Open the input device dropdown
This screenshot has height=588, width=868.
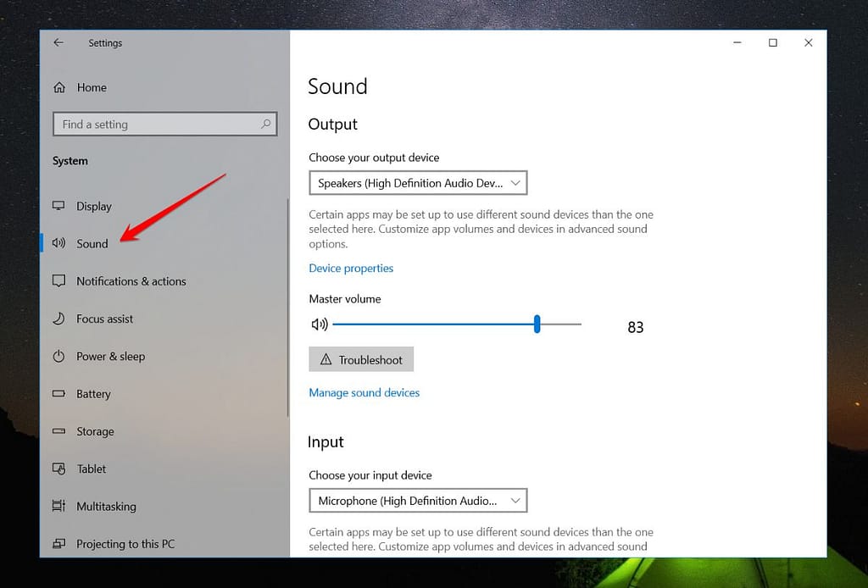coord(418,501)
